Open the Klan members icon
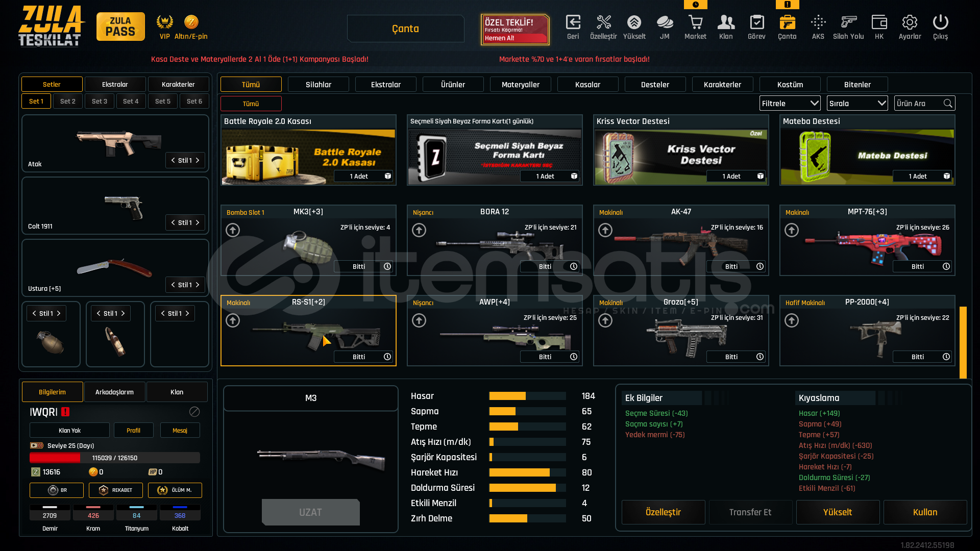Viewport: 980px width, 551px height. pyautogui.click(x=726, y=23)
